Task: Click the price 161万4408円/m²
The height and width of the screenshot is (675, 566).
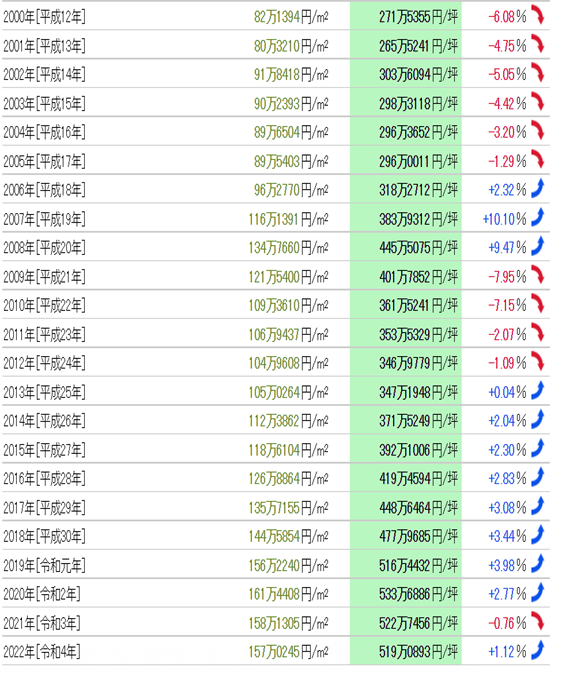Action: (288, 594)
